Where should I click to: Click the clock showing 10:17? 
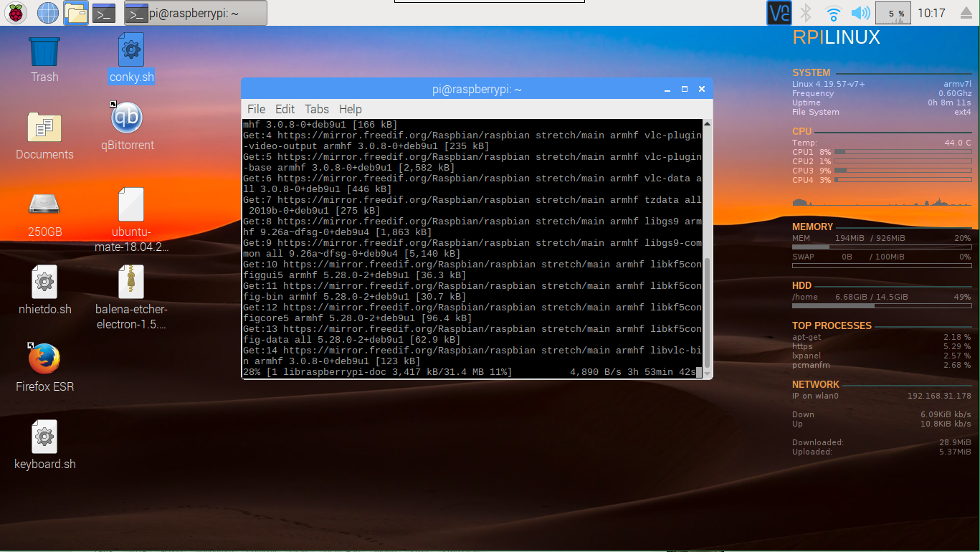click(931, 13)
